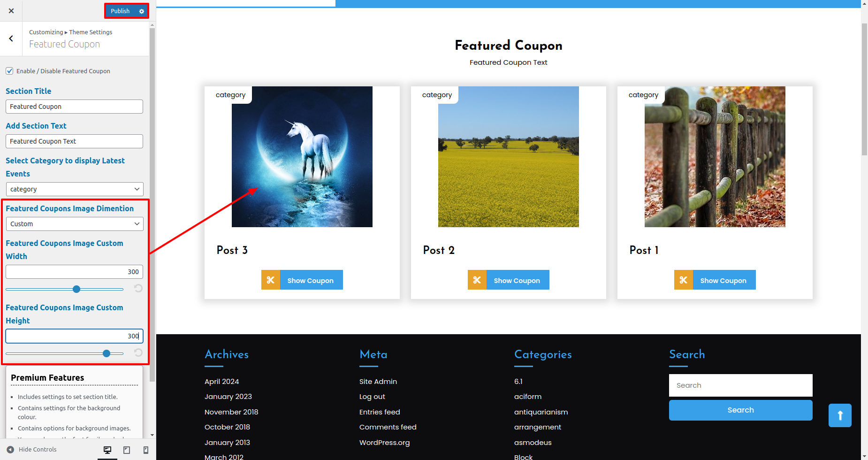
Task: Click the Publish button
Action: click(120, 11)
